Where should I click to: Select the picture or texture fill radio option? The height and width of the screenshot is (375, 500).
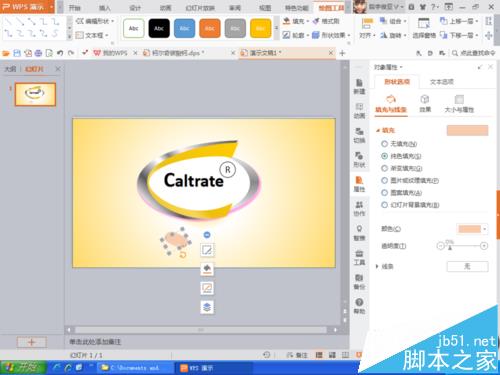coord(384,180)
